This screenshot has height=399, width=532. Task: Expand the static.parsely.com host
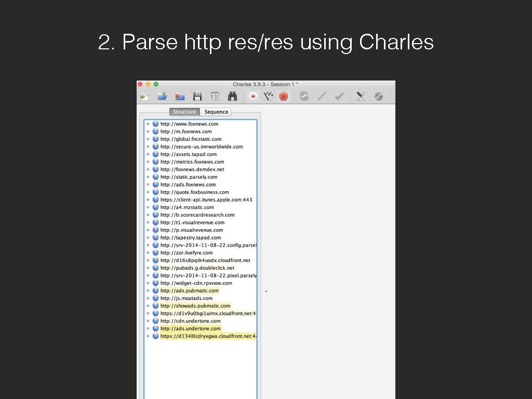click(x=148, y=177)
